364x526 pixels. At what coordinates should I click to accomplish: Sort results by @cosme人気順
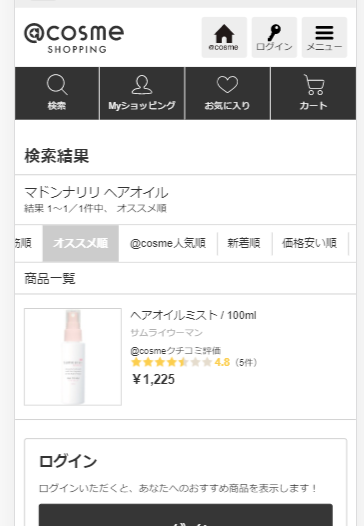(168, 243)
